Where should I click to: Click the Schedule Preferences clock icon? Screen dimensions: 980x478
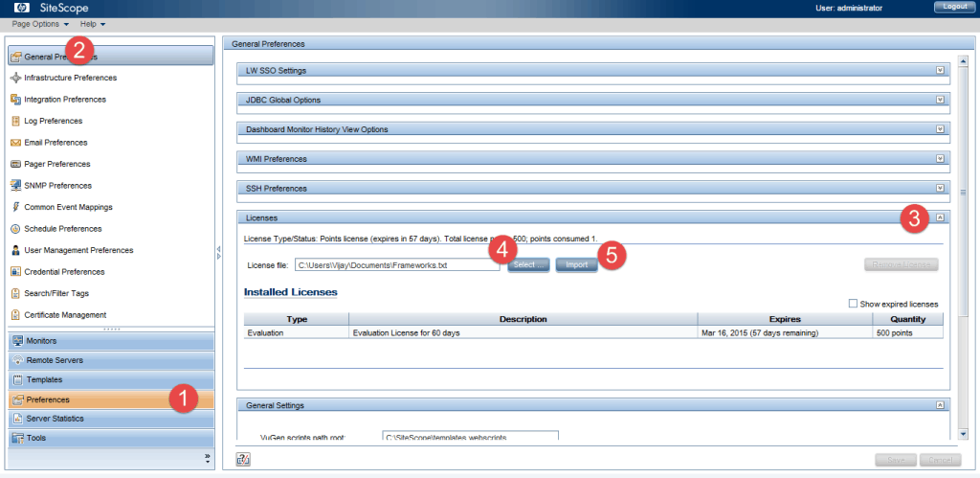coord(15,229)
